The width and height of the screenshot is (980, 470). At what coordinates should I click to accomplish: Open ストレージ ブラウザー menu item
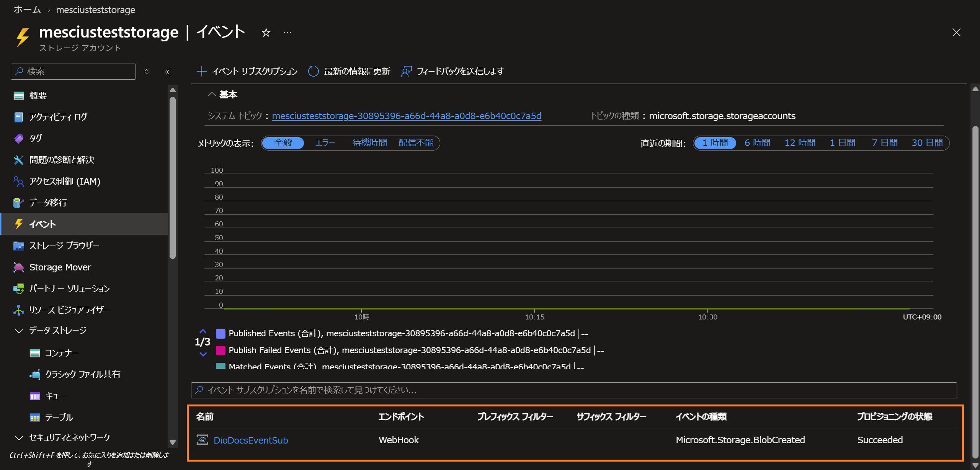coord(85,246)
